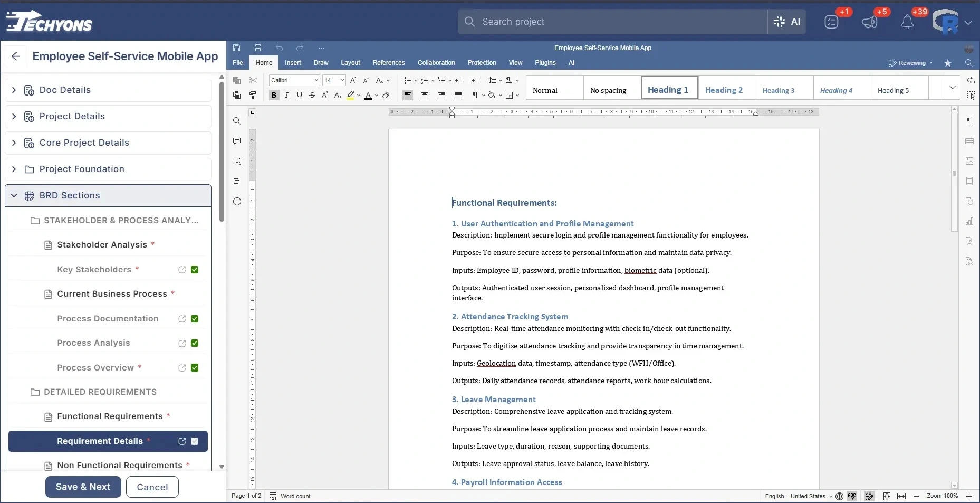Image resolution: width=980 pixels, height=503 pixels.
Task: Toggle the Process Analysis checkbox
Action: coord(195,343)
